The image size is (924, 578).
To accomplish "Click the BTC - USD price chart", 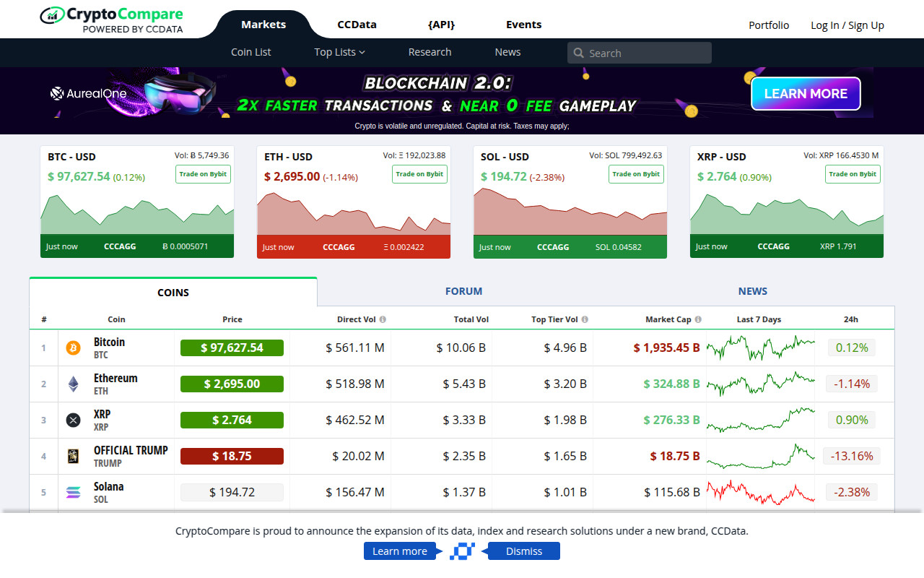I will point(137,214).
